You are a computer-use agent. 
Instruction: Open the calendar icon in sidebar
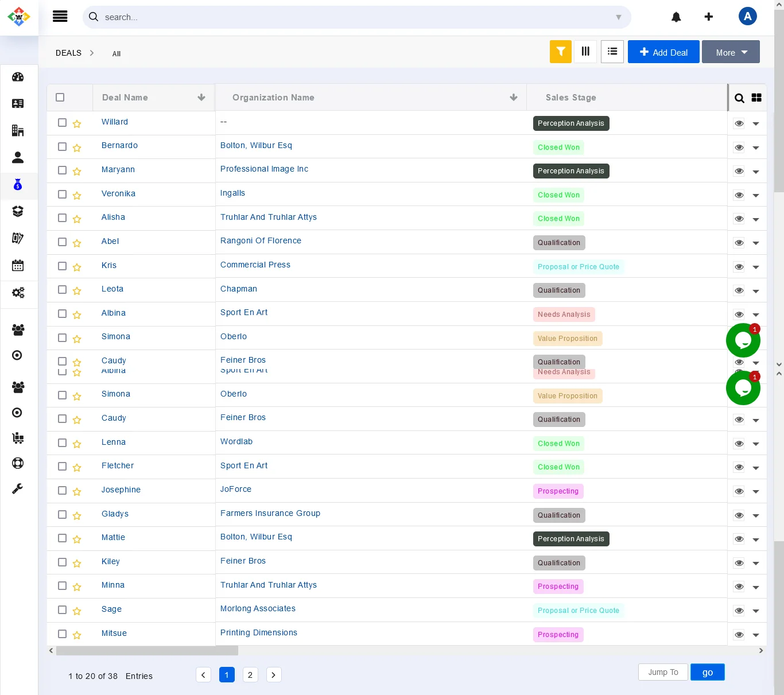click(18, 265)
